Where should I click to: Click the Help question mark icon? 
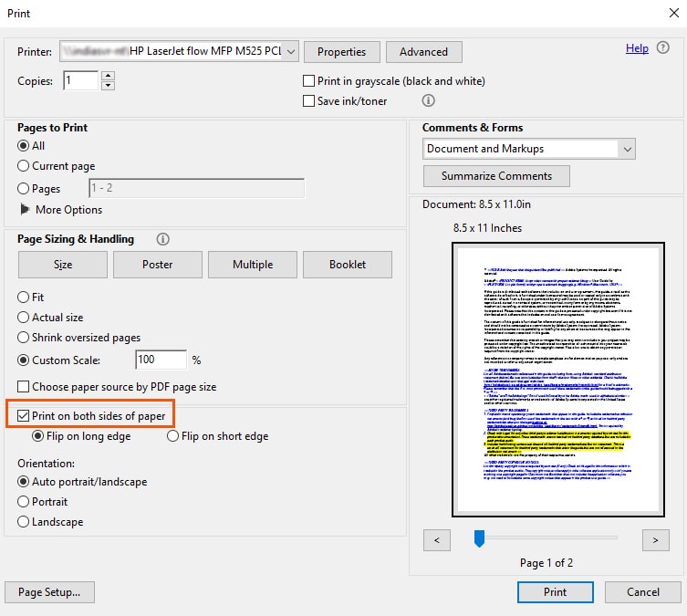click(x=663, y=48)
